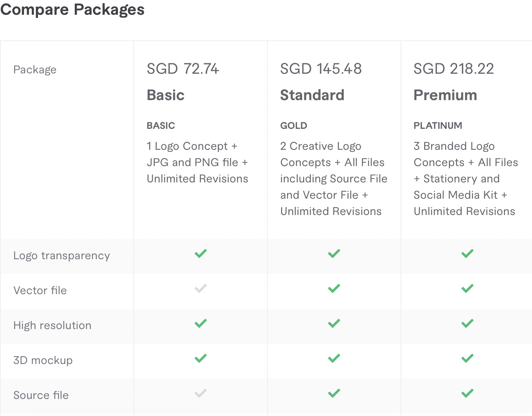Click Premium column's Logo transparency checkmark
The image size is (532, 416).
tap(467, 254)
